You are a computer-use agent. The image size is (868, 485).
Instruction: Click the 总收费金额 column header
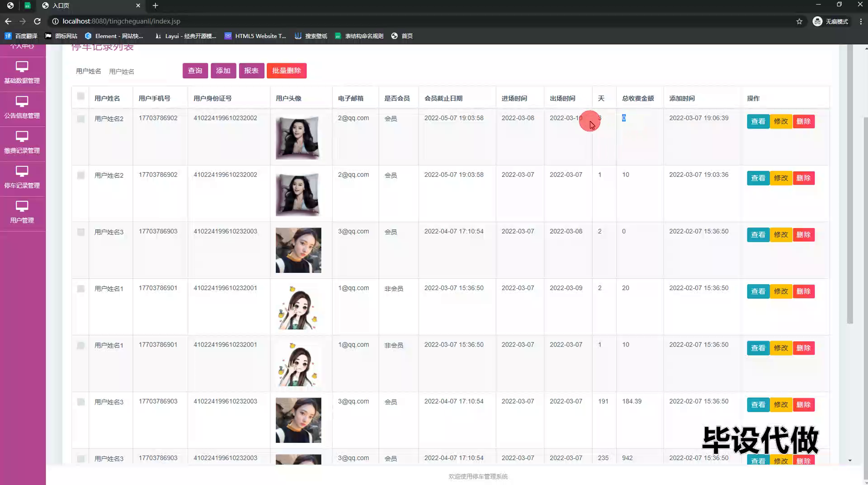click(x=637, y=98)
